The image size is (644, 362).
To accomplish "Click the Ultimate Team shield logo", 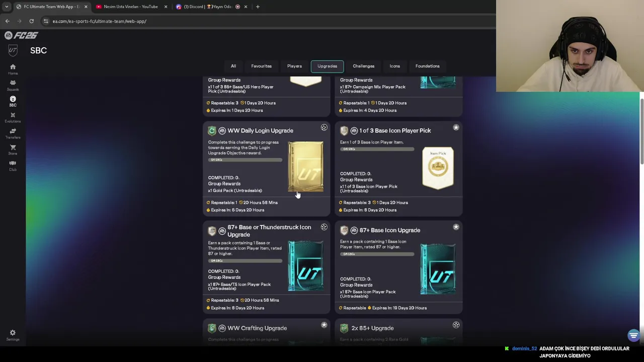I will (13, 50).
